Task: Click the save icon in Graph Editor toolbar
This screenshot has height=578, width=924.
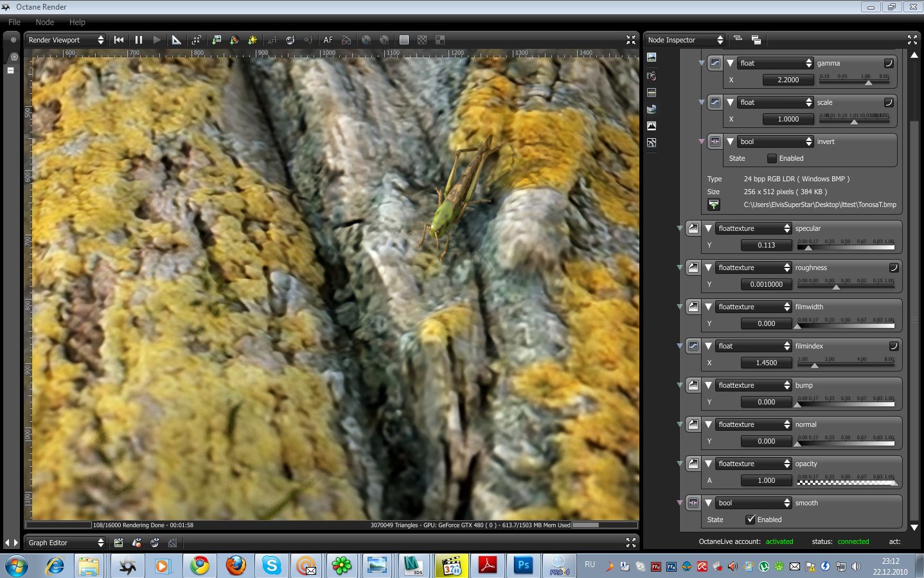Action: pos(118,543)
